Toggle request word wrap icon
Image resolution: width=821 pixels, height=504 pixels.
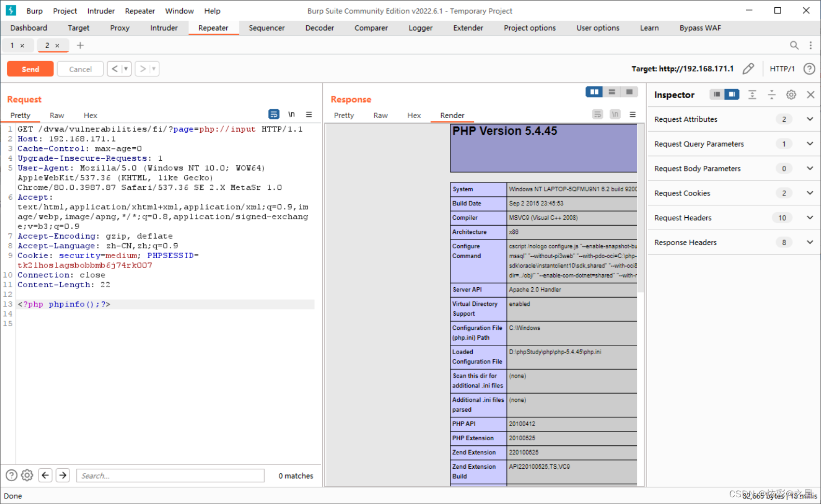[x=274, y=114]
